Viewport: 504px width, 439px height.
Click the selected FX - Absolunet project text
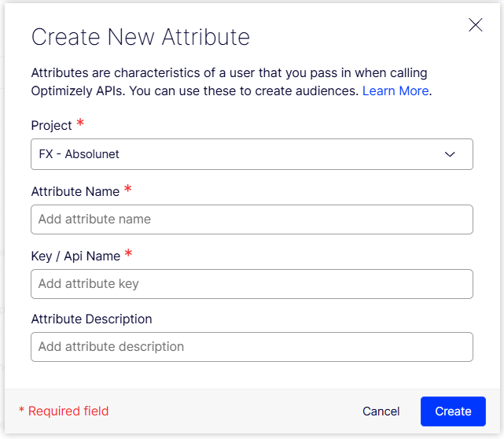click(x=79, y=154)
